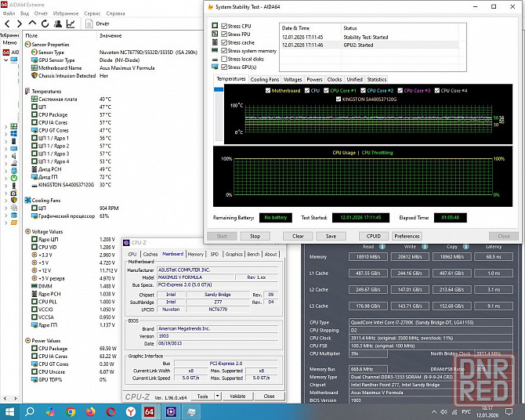Click the AIDA64 icon on the taskbar

pyautogui.click(x=150, y=411)
